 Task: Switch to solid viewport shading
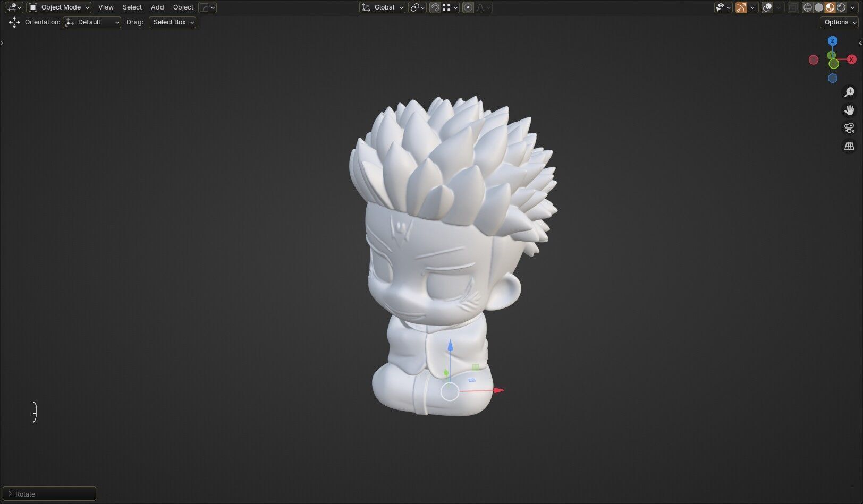pos(819,7)
